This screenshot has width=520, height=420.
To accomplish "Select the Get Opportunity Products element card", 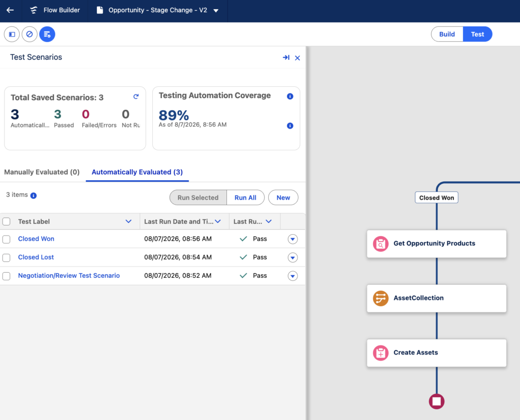I will coord(436,244).
